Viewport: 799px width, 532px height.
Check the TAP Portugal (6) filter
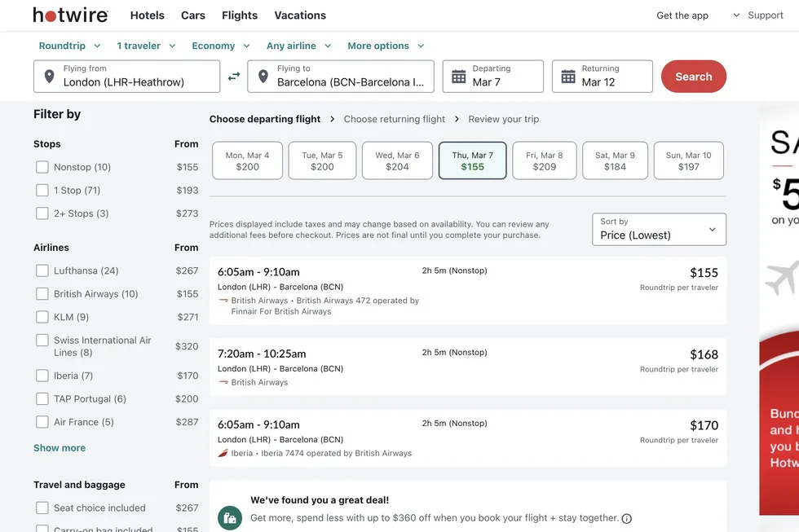pyautogui.click(x=42, y=398)
